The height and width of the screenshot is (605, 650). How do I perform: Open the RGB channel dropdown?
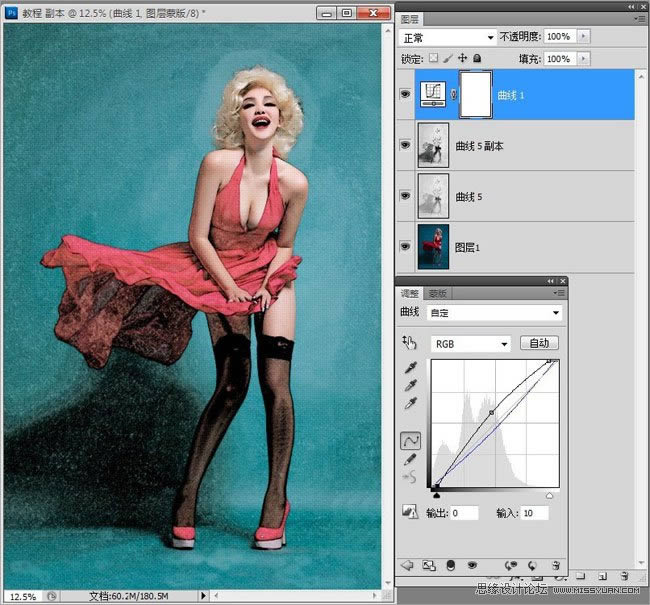pos(470,343)
